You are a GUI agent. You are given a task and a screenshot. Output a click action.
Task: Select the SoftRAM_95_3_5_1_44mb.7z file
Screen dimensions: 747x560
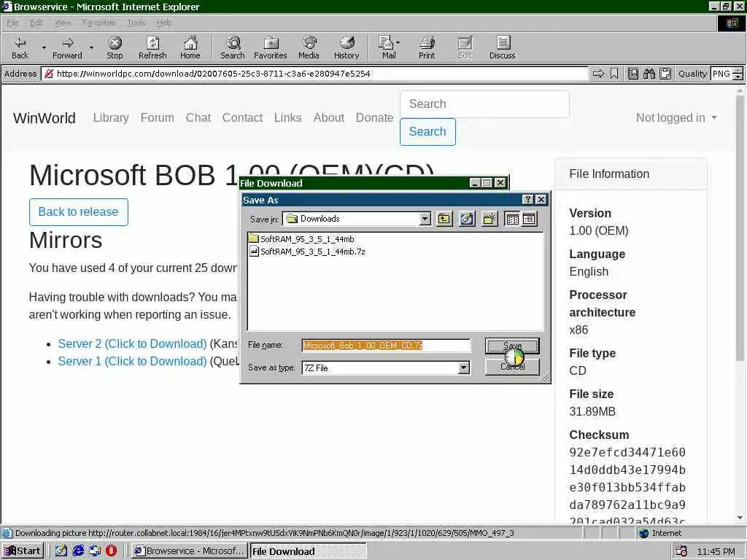[307, 252]
